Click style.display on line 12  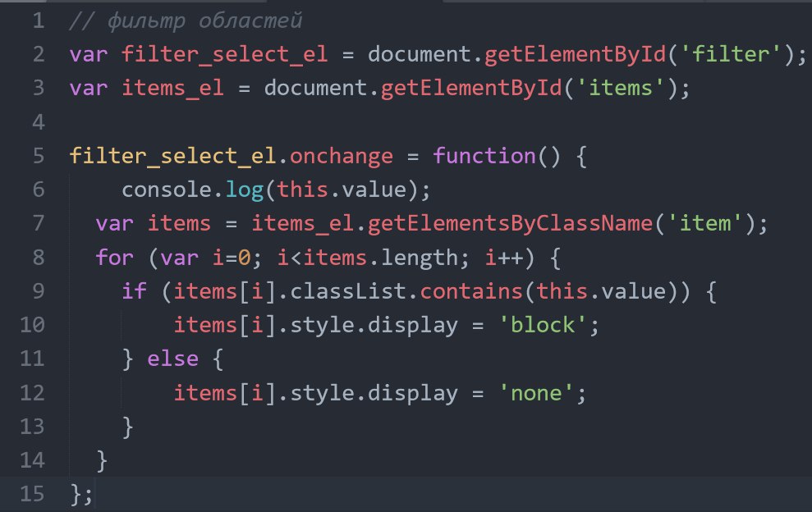coord(374,394)
